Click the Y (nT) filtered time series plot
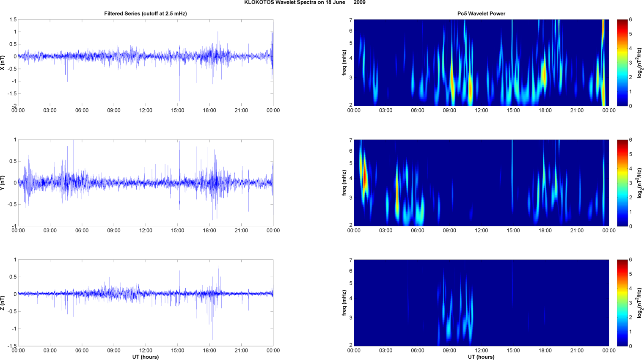 (x=146, y=183)
